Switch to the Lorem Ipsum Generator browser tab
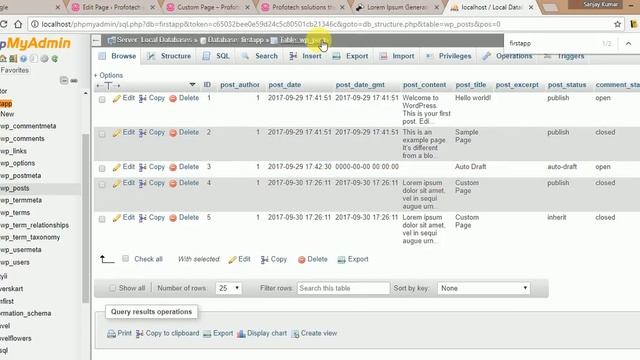 (x=397, y=7)
